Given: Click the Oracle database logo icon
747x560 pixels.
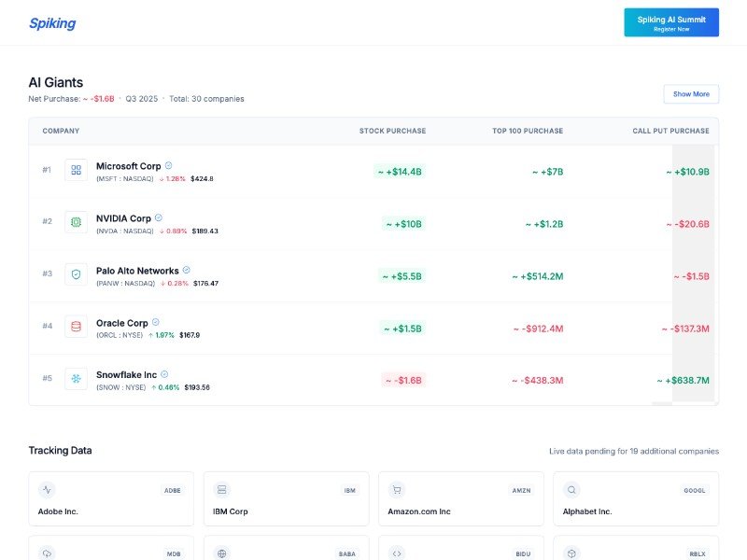Looking at the screenshot, I should (x=76, y=327).
